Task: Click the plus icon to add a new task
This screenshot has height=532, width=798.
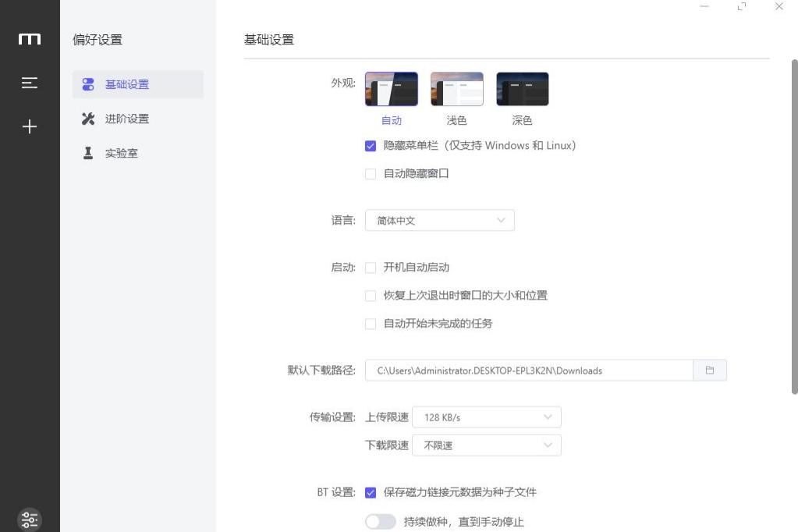Action: (x=29, y=126)
